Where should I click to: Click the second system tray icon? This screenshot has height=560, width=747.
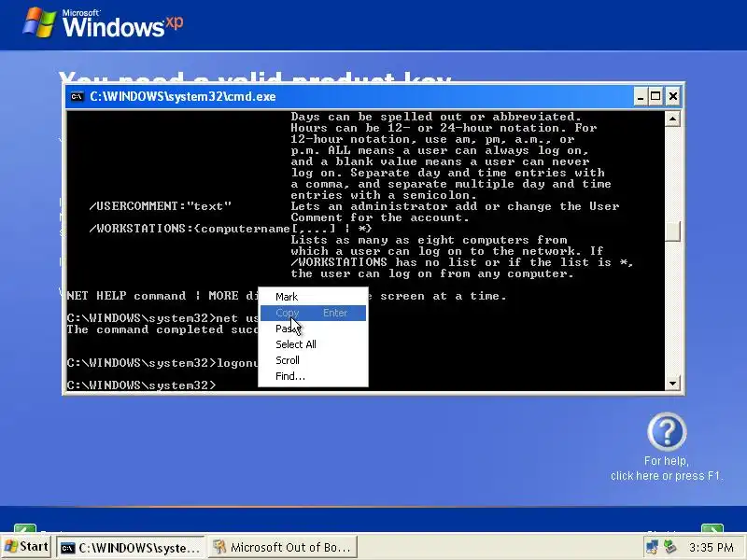(670, 547)
